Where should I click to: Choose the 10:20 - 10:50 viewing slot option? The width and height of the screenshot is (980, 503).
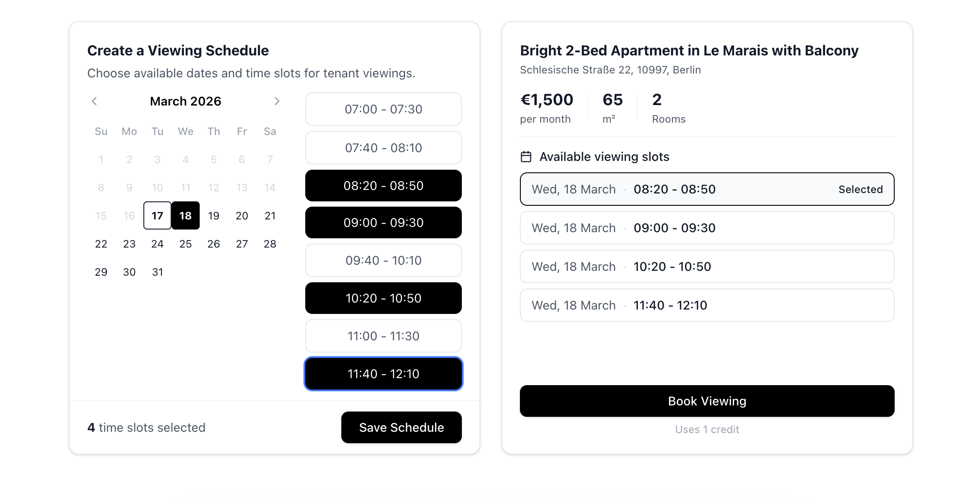coord(707,266)
